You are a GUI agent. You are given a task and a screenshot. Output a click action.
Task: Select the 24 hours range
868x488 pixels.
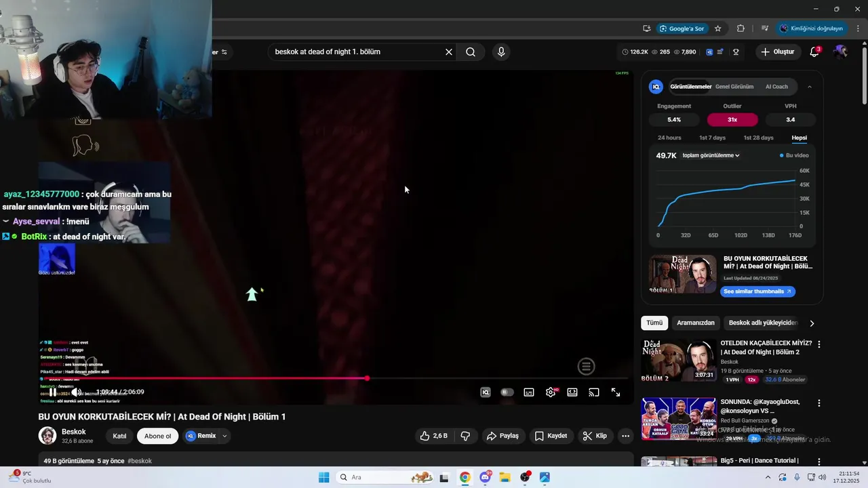(669, 138)
